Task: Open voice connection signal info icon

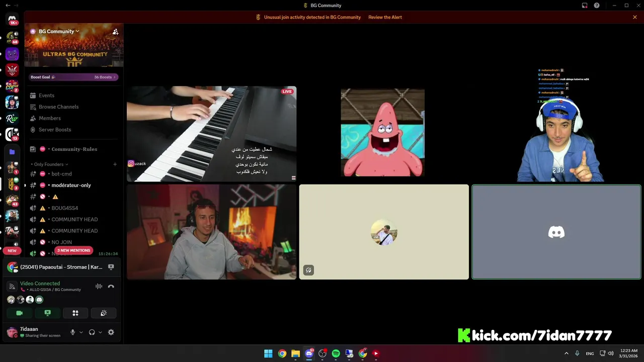Action: tap(12, 286)
